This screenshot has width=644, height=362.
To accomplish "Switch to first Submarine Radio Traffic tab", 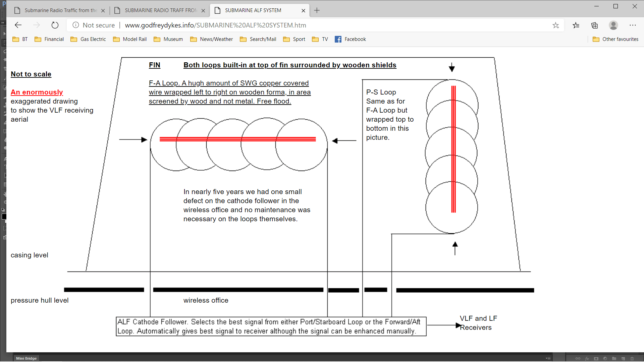I will [x=60, y=10].
